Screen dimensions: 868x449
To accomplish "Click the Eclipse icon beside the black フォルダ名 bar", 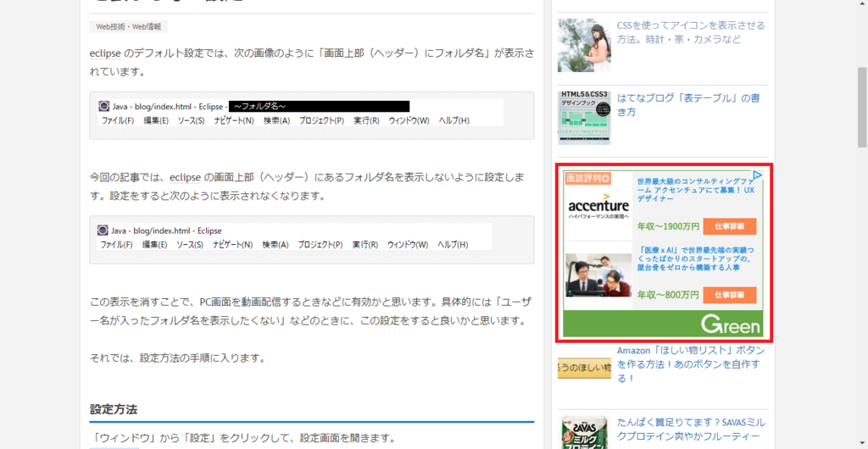I will 103,106.
